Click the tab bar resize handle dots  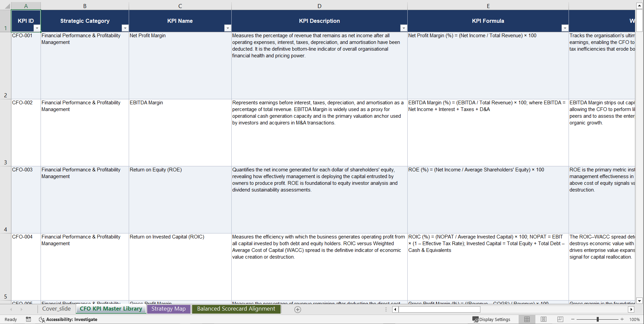(x=386, y=309)
